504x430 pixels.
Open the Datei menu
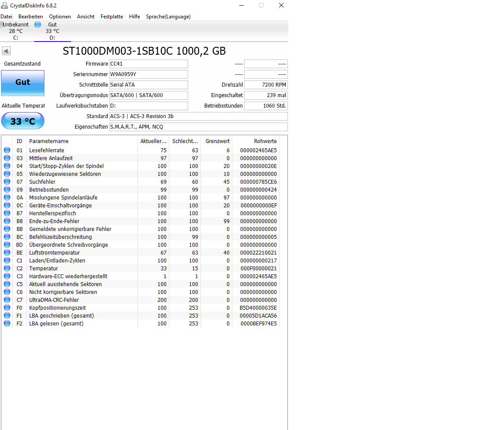[x=7, y=17]
